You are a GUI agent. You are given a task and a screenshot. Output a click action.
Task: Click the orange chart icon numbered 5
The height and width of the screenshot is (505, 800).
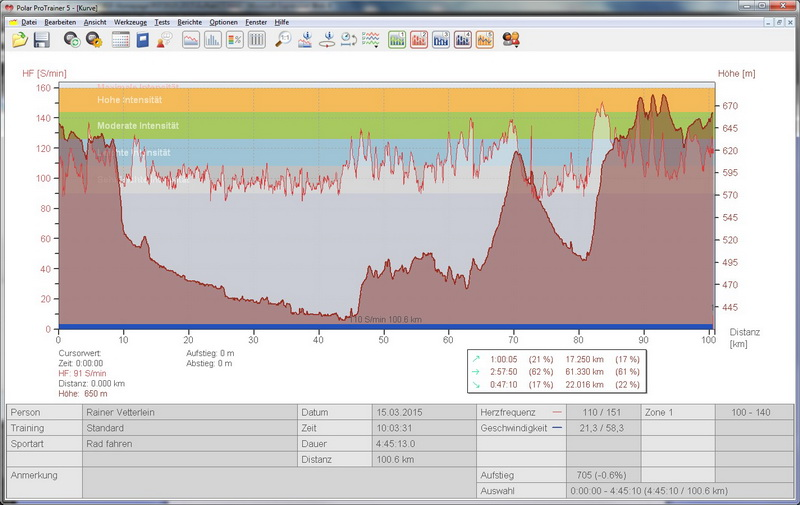click(485, 40)
